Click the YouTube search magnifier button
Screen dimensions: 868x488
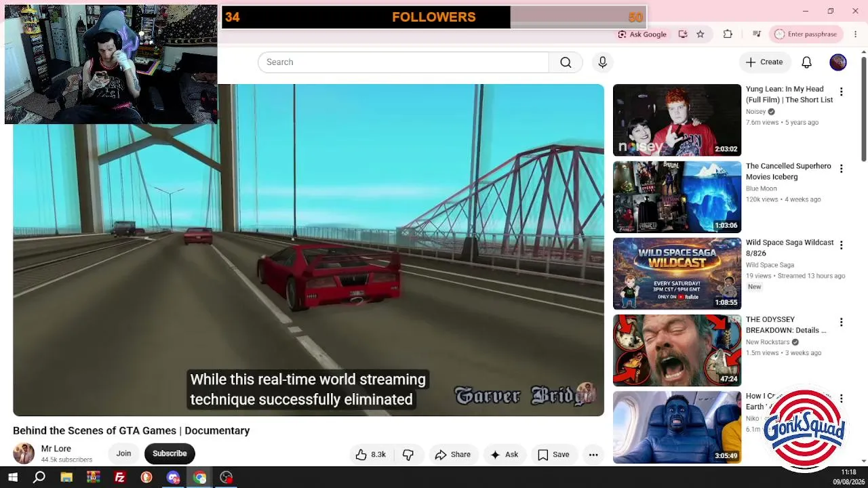[566, 62]
